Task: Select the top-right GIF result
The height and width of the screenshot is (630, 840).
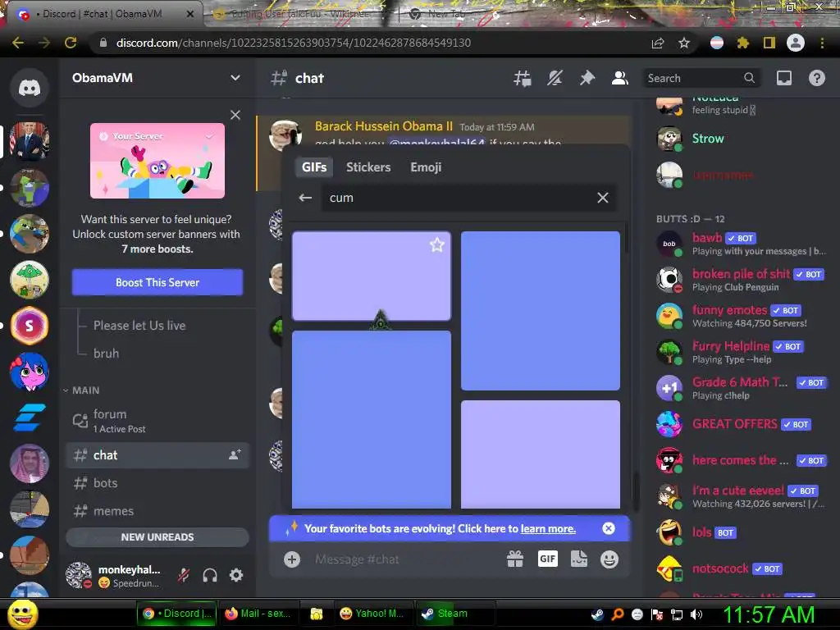Action: [541, 311]
